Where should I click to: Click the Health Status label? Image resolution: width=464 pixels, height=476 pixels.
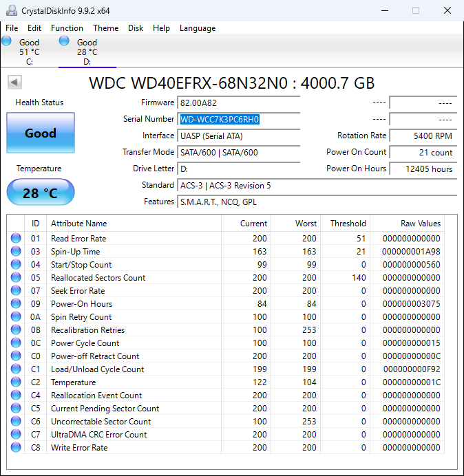tap(39, 102)
